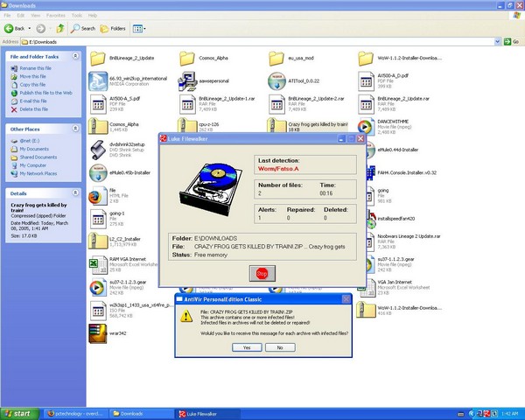Select the eu_usa_mod folder icon
525x420 pixels.
276,59
